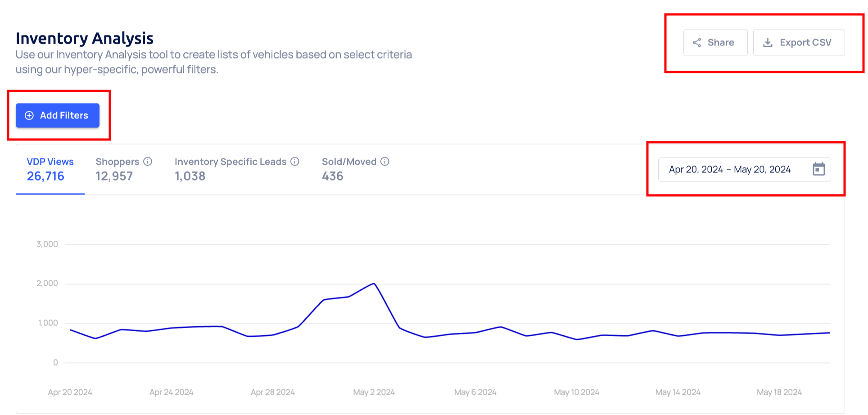This screenshot has height=415, width=868.
Task: Click the Share button label
Action: 720,43
